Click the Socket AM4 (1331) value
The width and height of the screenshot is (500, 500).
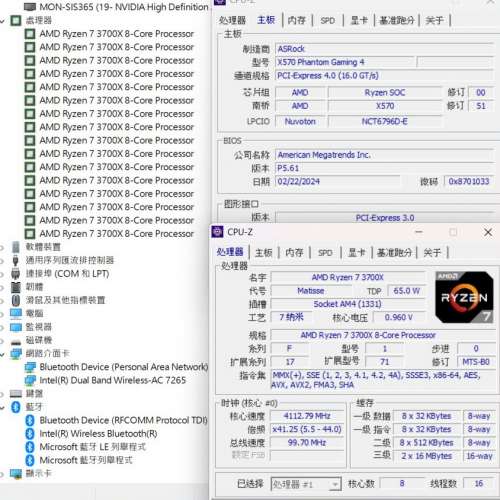pos(348,304)
